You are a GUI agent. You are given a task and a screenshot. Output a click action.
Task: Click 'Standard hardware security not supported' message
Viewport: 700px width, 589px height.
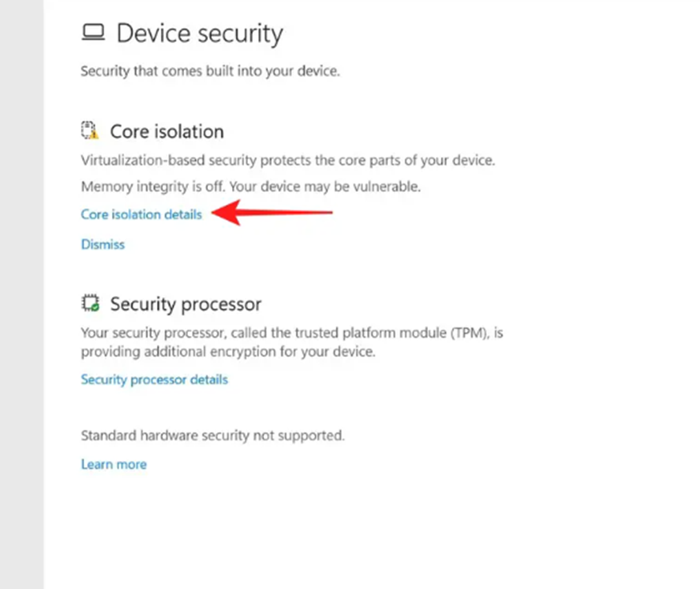[213, 435]
